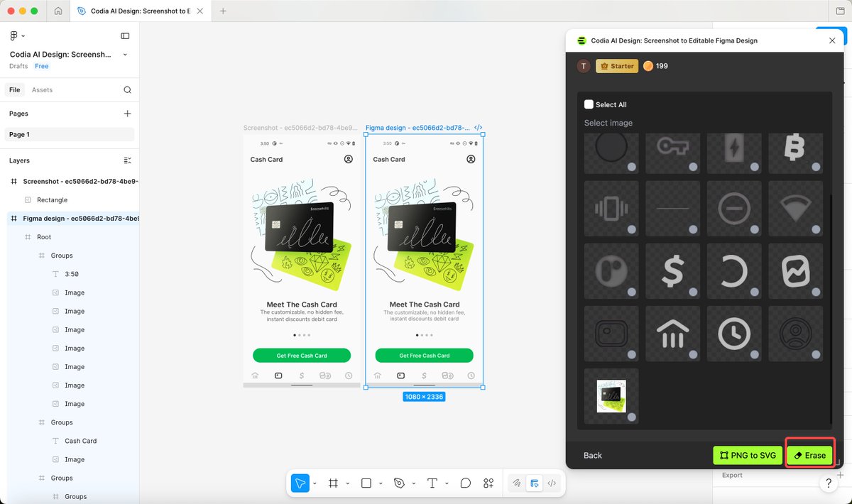The height and width of the screenshot is (504, 852).
Task: Select the Frame tool
Action: [x=333, y=483]
